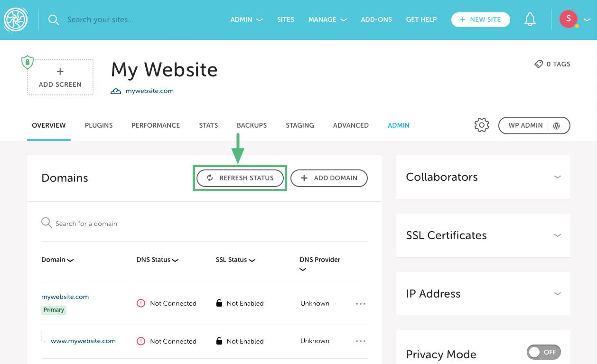597x364 pixels.
Task: Open the notifications bell
Action: (x=530, y=19)
